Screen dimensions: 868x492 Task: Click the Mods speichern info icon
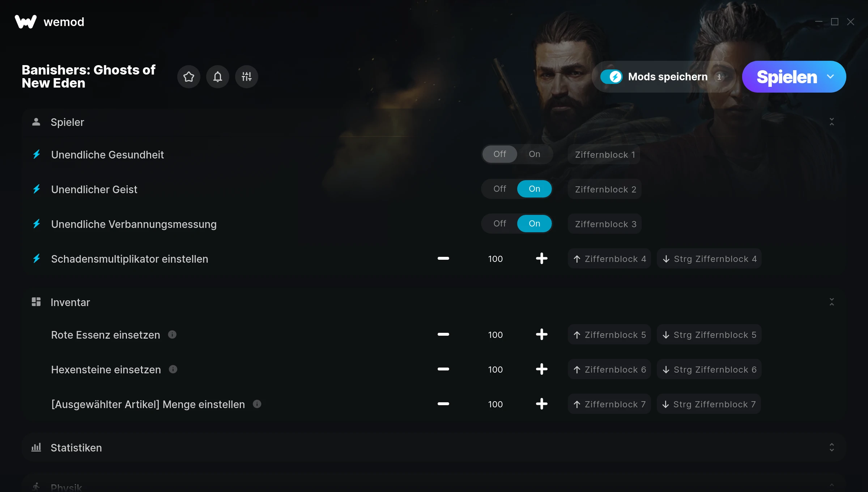click(719, 77)
